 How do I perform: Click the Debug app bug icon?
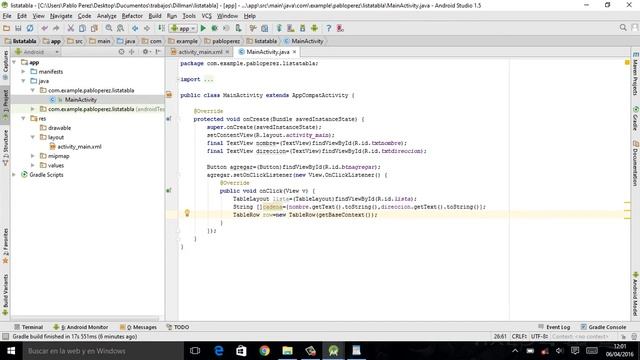(215, 28)
